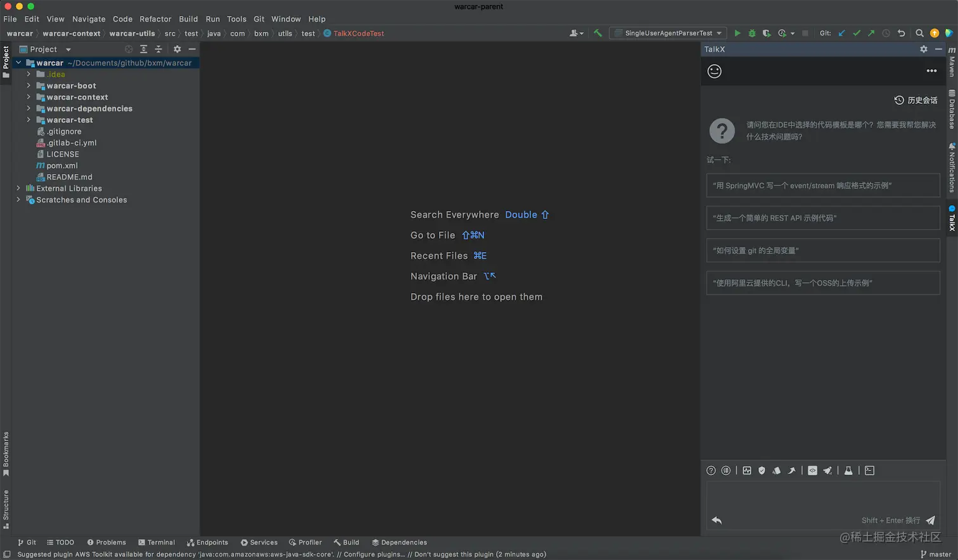This screenshot has width=958, height=560.
Task: Send message with paper plane icon
Action: click(x=930, y=520)
